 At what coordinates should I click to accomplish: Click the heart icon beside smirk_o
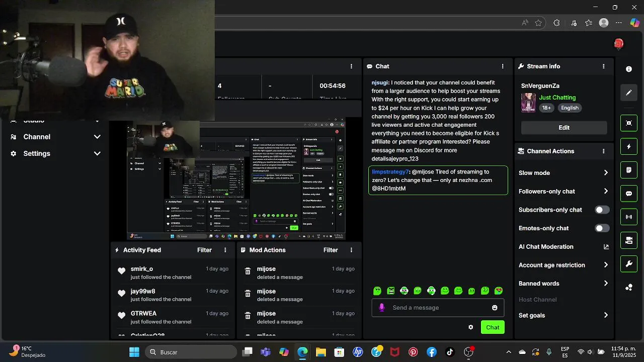click(121, 271)
